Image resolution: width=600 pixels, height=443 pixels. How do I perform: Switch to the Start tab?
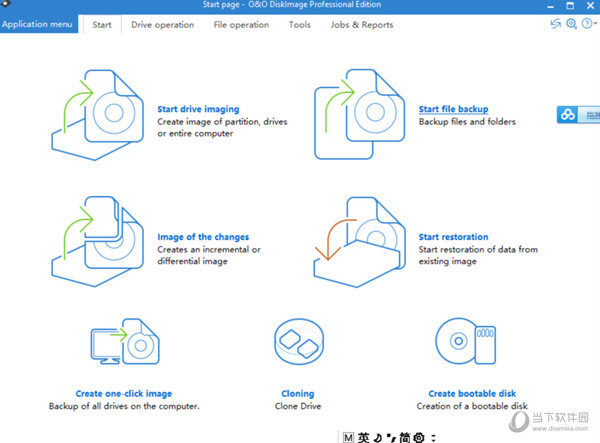tap(102, 24)
